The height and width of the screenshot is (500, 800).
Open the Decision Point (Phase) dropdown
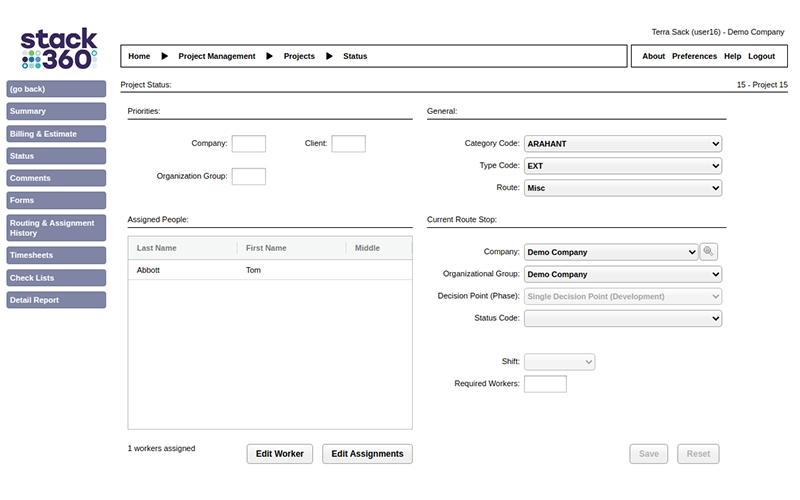(622, 296)
